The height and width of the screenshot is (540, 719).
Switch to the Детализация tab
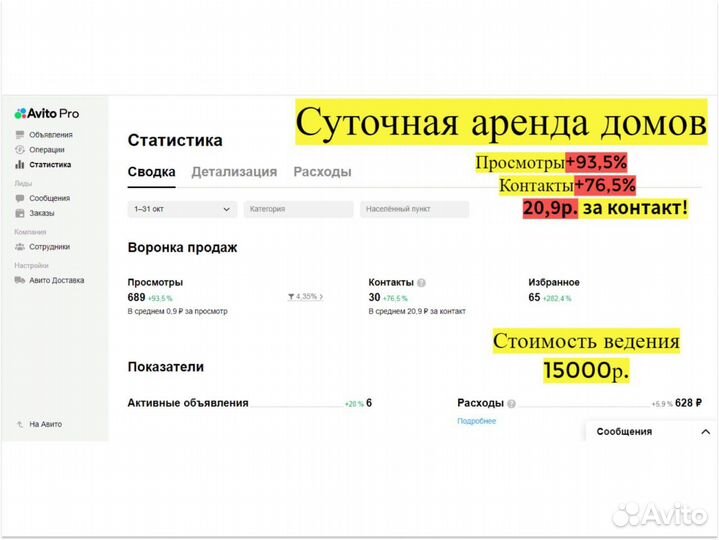coord(234,172)
